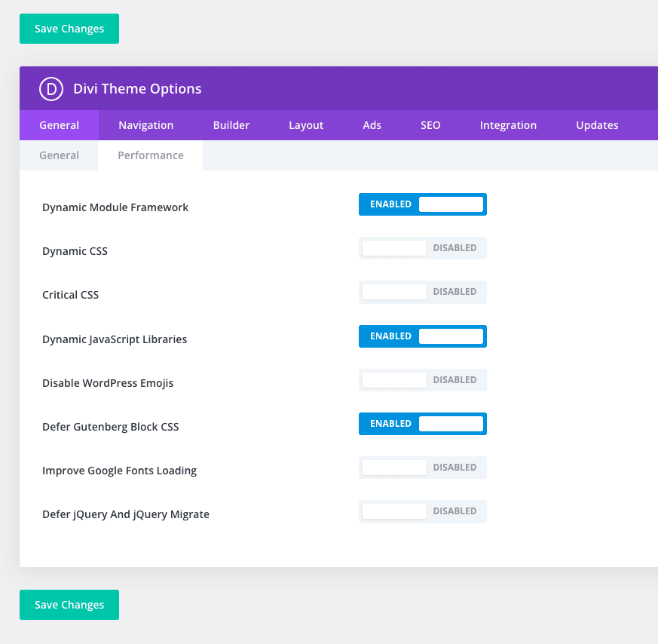This screenshot has height=644, width=658.
Task: Select the General sub-tab
Action: (x=60, y=155)
